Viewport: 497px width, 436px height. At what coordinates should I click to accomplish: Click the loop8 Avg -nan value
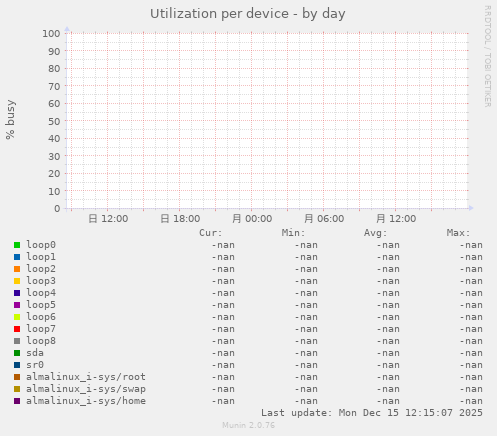(x=388, y=341)
